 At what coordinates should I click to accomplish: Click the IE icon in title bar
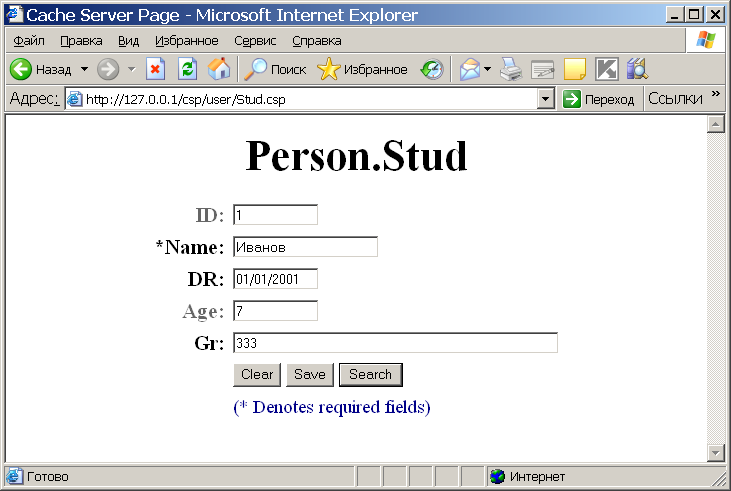pyautogui.click(x=14, y=14)
